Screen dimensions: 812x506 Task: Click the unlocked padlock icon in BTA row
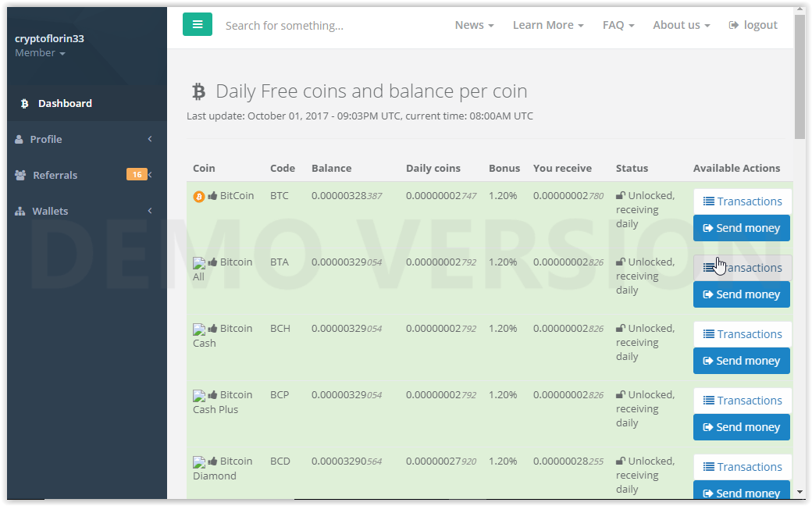621,262
